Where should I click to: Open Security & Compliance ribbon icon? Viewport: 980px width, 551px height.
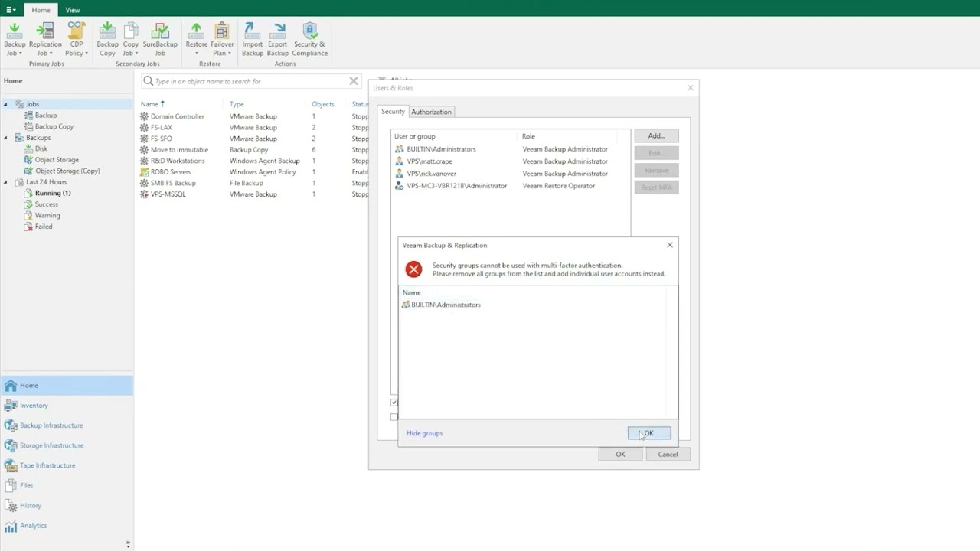(x=310, y=39)
